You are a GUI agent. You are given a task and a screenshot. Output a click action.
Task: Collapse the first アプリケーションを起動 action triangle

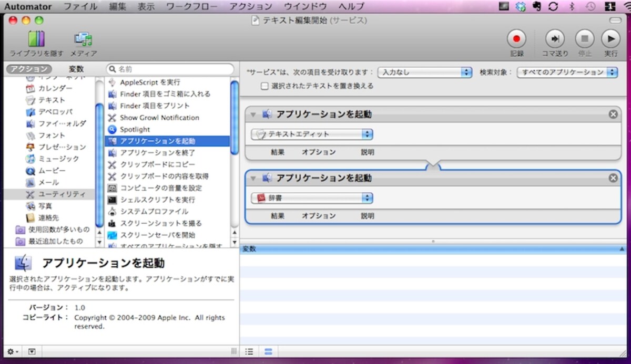coord(253,115)
